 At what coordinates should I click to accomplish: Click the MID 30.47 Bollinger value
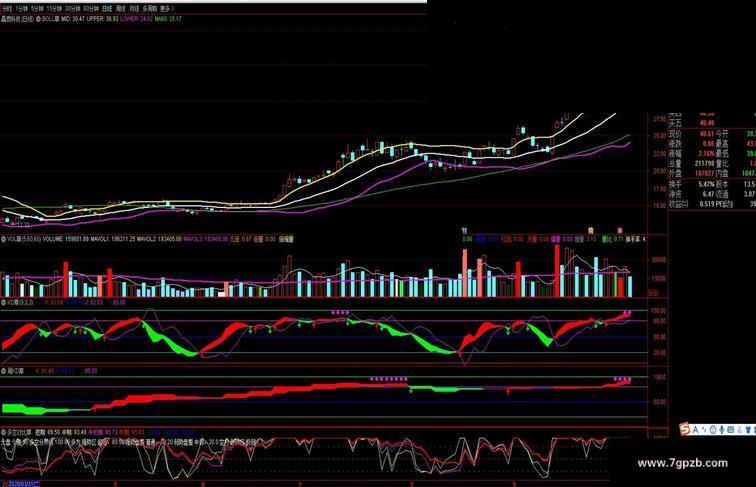[73, 19]
